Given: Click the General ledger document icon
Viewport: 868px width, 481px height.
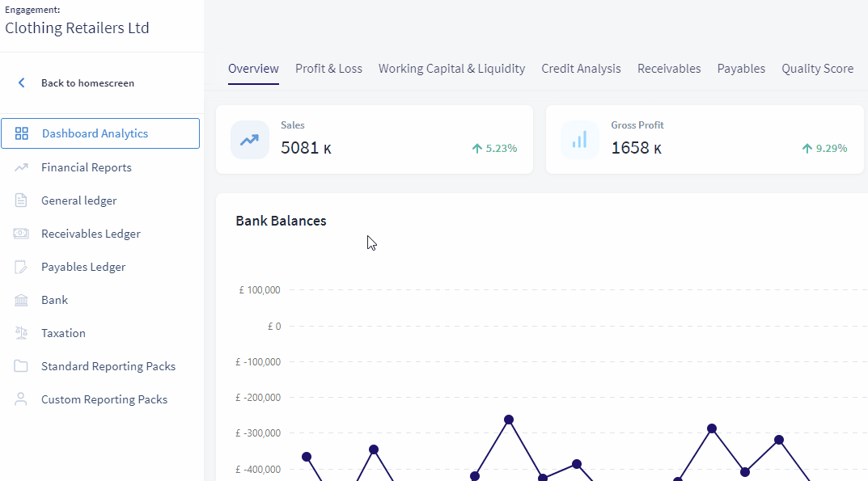Looking at the screenshot, I should 21,200.
